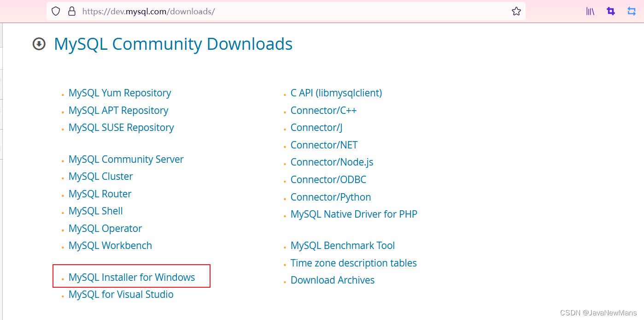Open Connector/Python link
Viewport: 644px width, 320px height.
331,197
